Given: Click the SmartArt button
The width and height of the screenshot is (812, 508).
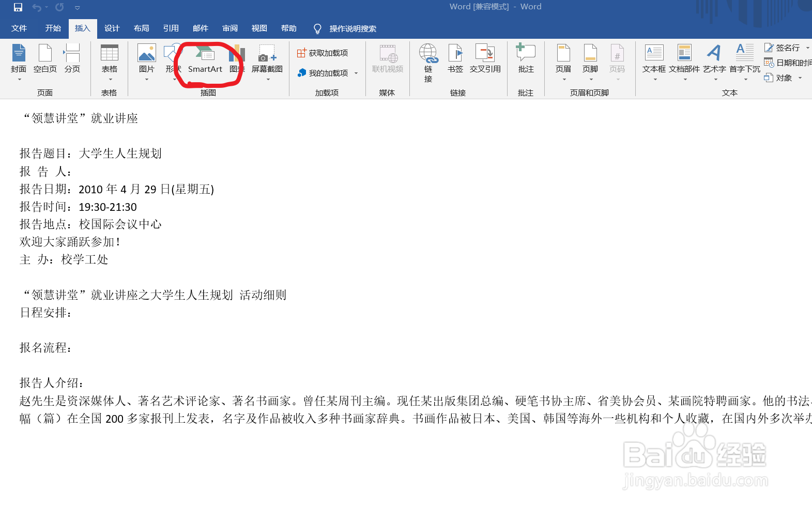Looking at the screenshot, I should click(x=205, y=59).
